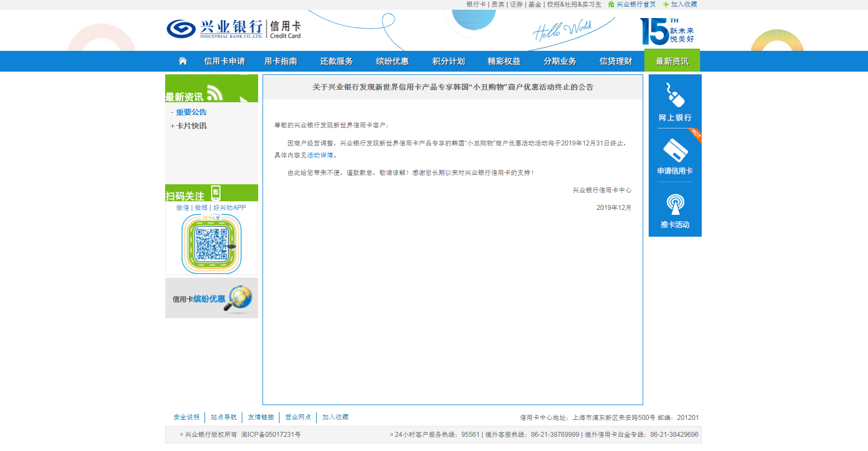The image size is (868, 451).
Task: Click the 15TH anniversary logo
Action: [x=667, y=31]
